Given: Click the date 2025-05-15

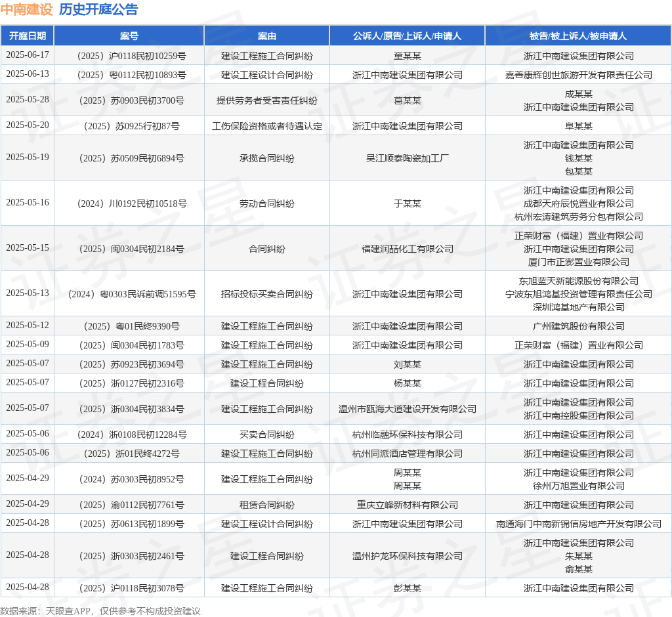Looking at the screenshot, I should tap(28, 248).
